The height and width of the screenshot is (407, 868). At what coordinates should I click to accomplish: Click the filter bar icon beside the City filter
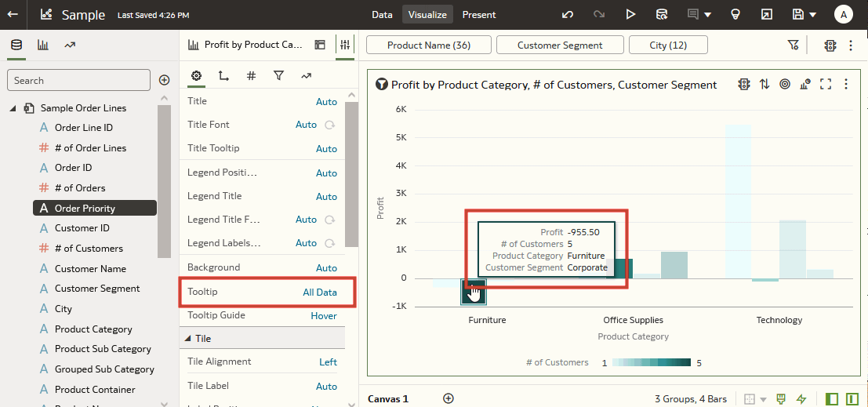(x=793, y=45)
